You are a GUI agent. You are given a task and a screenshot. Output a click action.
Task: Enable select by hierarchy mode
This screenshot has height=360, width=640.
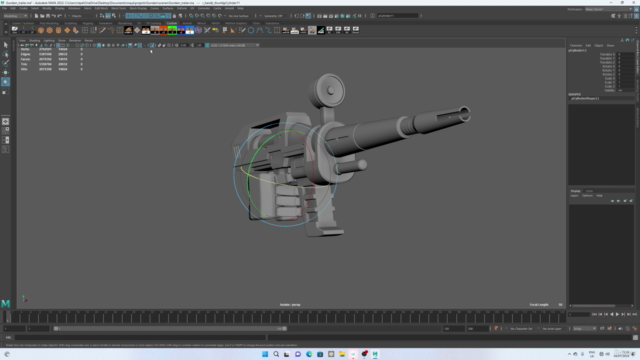pyautogui.click(x=102, y=16)
